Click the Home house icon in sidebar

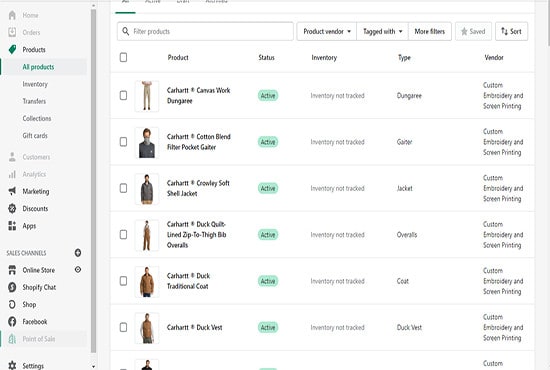pos(12,15)
